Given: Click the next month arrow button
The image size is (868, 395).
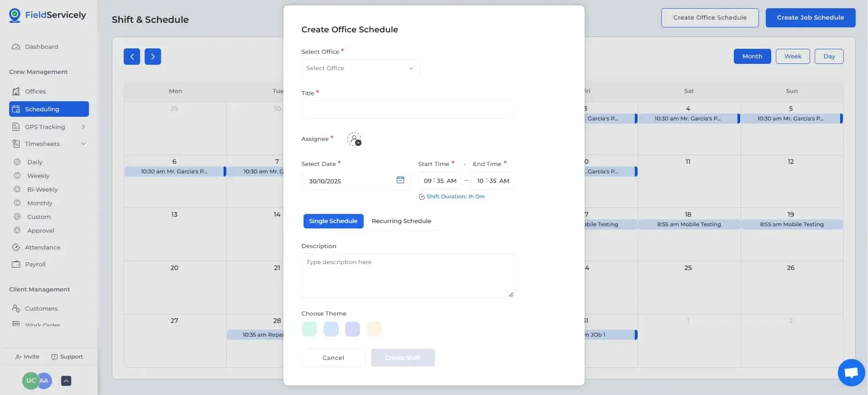Looking at the screenshot, I should coord(153,57).
